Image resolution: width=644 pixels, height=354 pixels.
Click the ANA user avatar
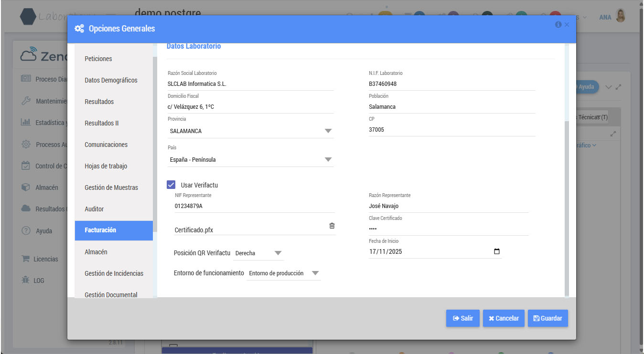tap(621, 17)
